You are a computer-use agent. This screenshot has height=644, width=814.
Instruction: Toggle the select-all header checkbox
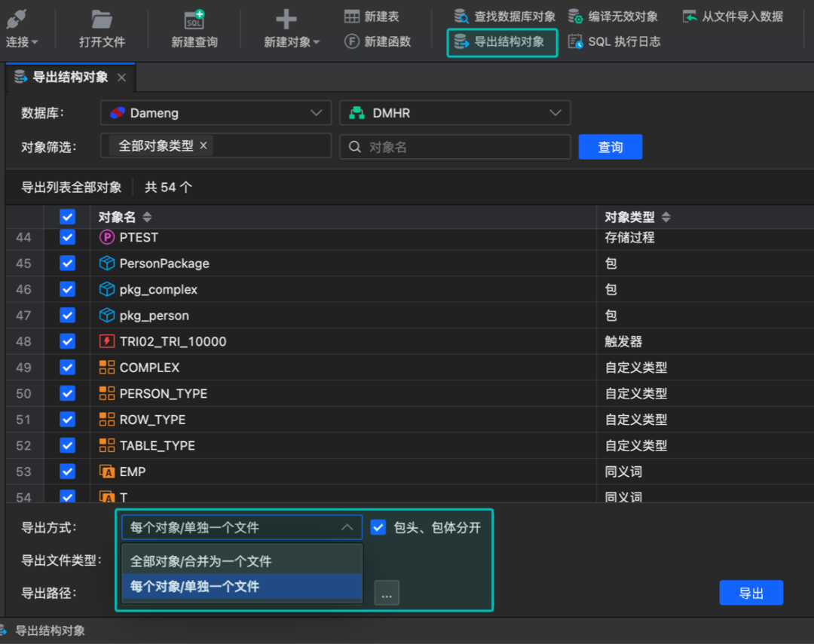68,217
